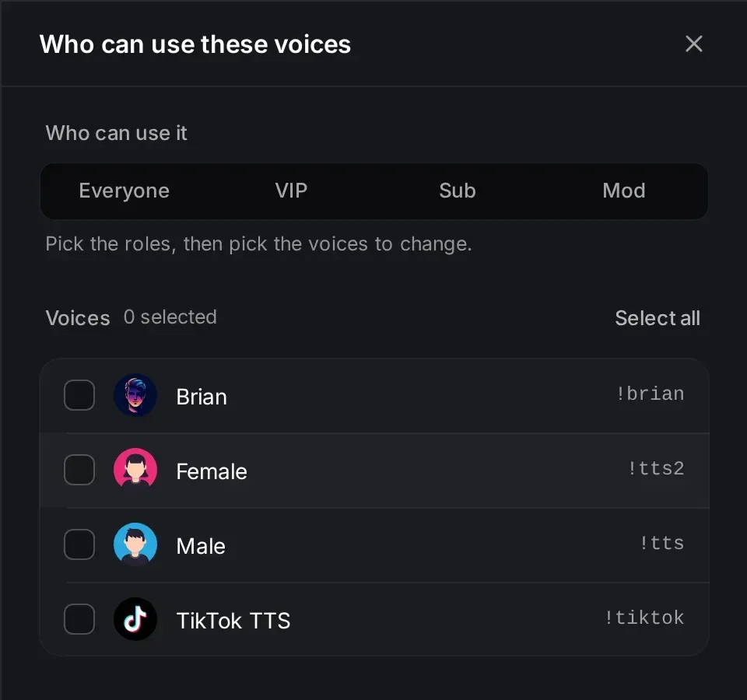Image resolution: width=747 pixels, height=700 pixels.
Task: Click the Female voice pink avatar
Action: [x=135, y=470]
